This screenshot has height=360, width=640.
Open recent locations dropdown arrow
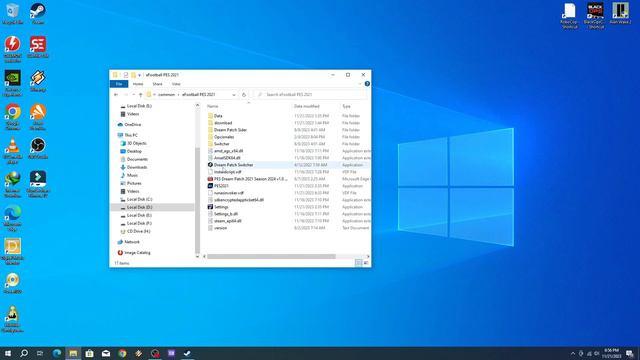click(133, 95)
